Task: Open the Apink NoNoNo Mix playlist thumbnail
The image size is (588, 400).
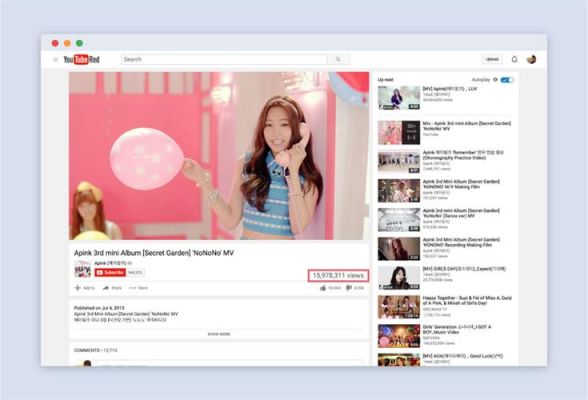Action: click(399, 132)
